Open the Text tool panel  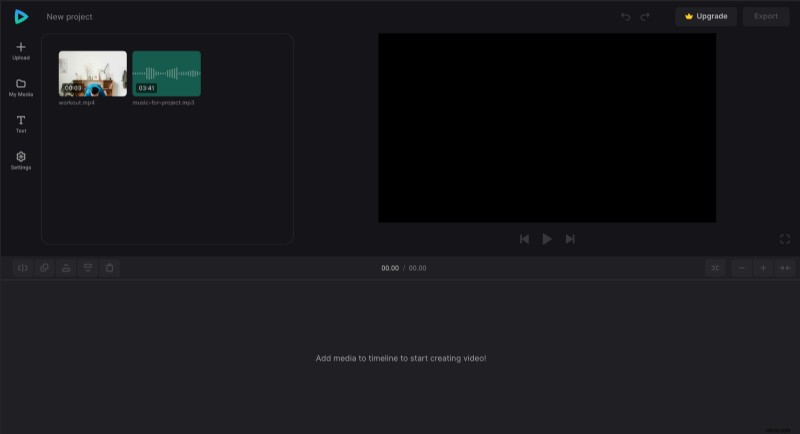coord(21,124)
